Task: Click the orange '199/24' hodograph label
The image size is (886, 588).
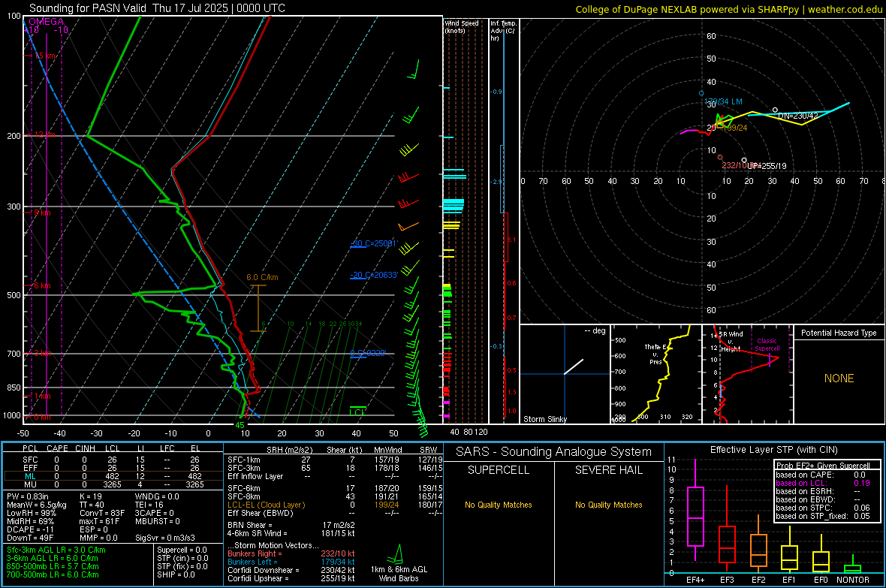Action: (x=735, y=128)
